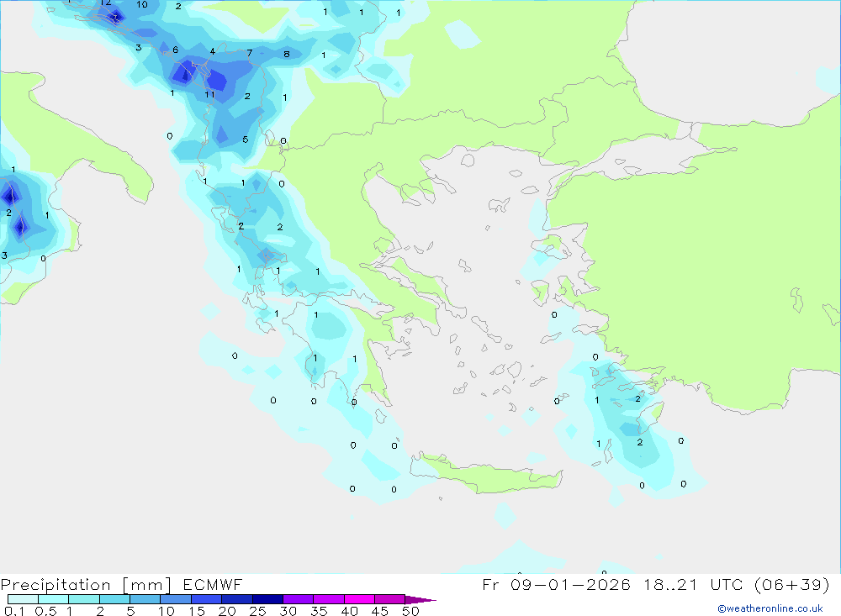Screen dimensions: 841x616
Task: Click the map value "6" near Adriatic coast
Action: (176, 50)
